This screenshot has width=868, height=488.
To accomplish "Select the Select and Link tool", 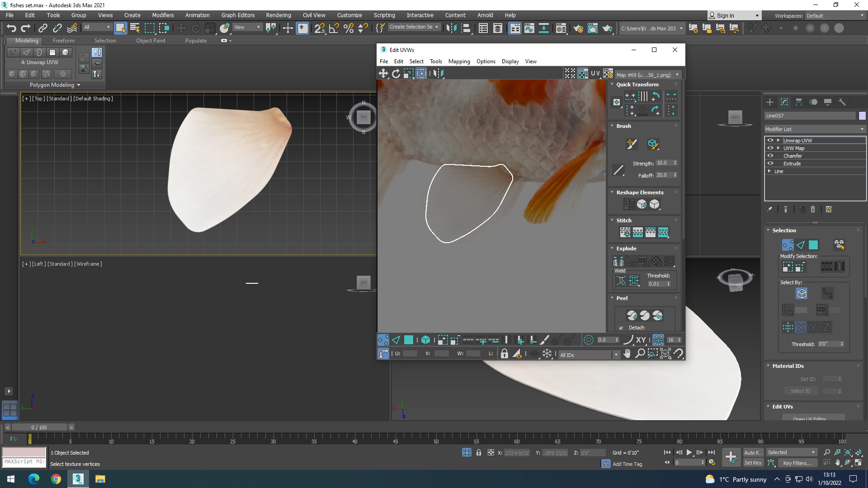I will 42,28.
